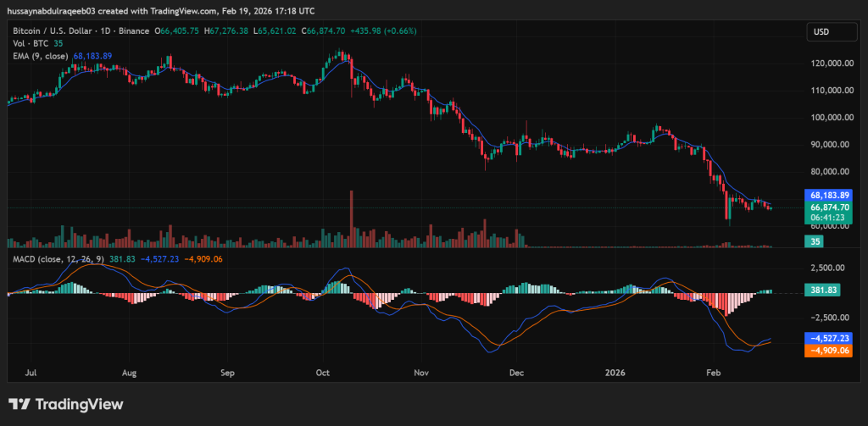This screenshot has width=868, height=426.
Task: Click the green 66,874.70 current price label
Action: coord(830,207)
